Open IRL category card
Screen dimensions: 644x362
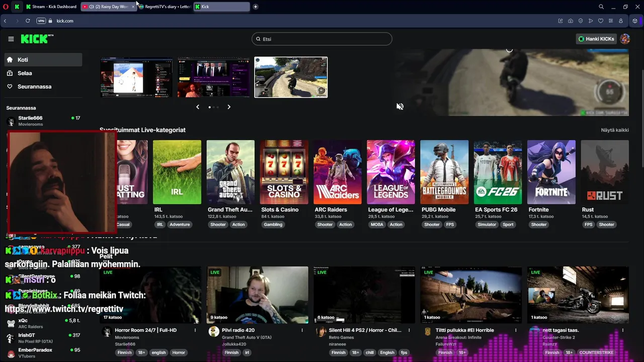point(177,172)
